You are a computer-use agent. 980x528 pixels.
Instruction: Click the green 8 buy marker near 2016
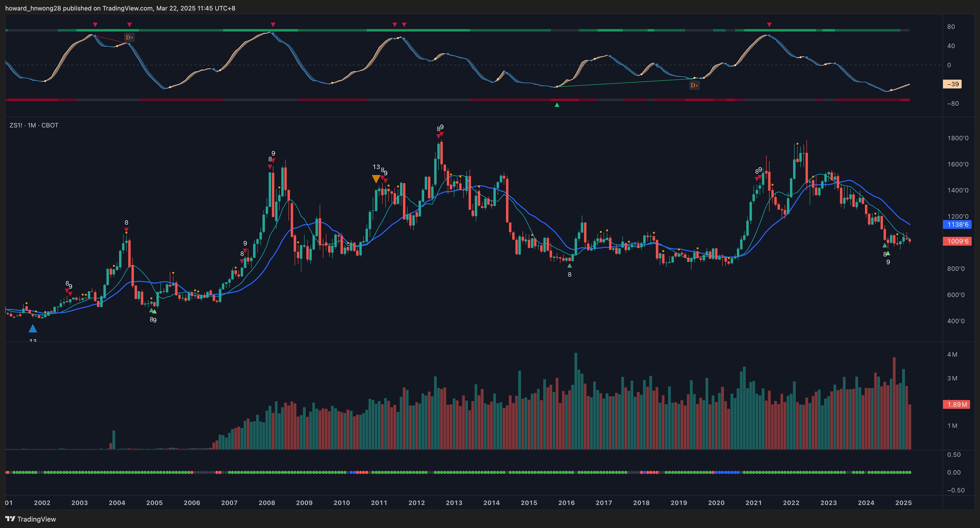[570, 266]
